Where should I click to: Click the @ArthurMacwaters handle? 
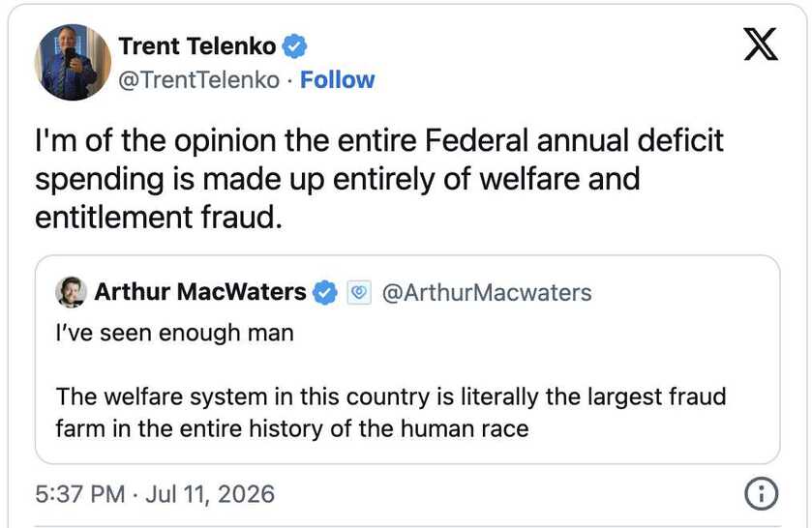click(x=487, y=293)
